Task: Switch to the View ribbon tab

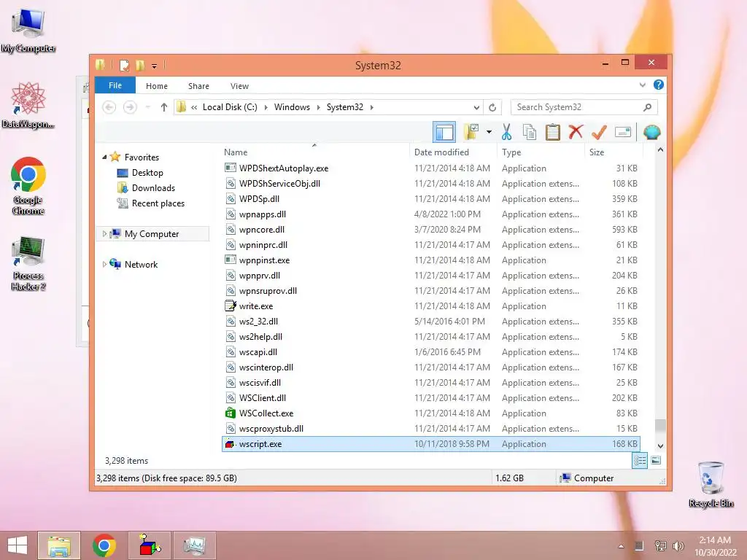Action: (x=239, y=86)
